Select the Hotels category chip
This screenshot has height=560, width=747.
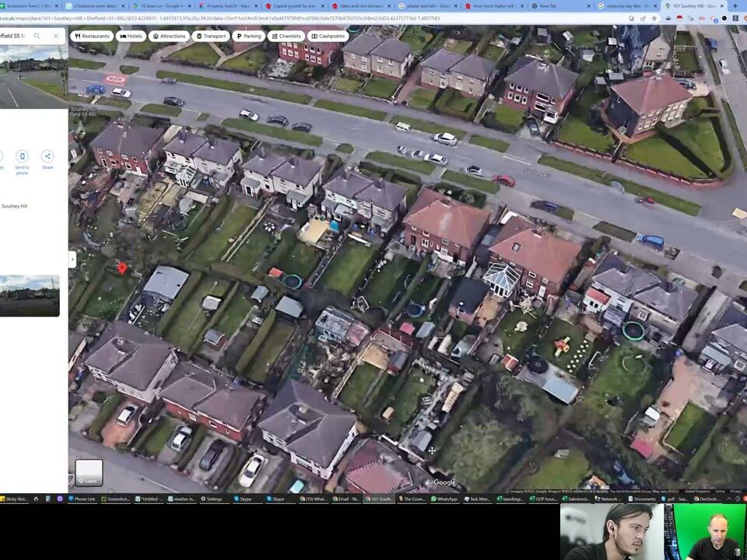click(x=131, y=36)
